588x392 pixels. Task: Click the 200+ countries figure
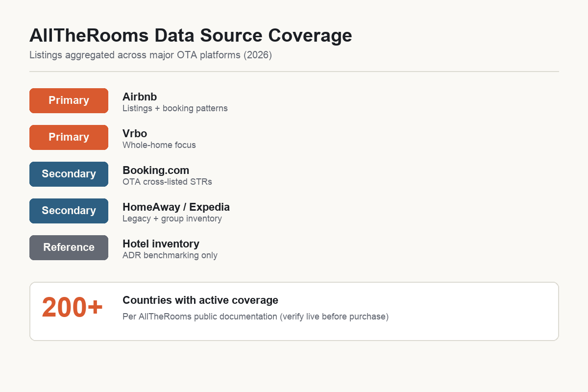[x=73, y=308]
